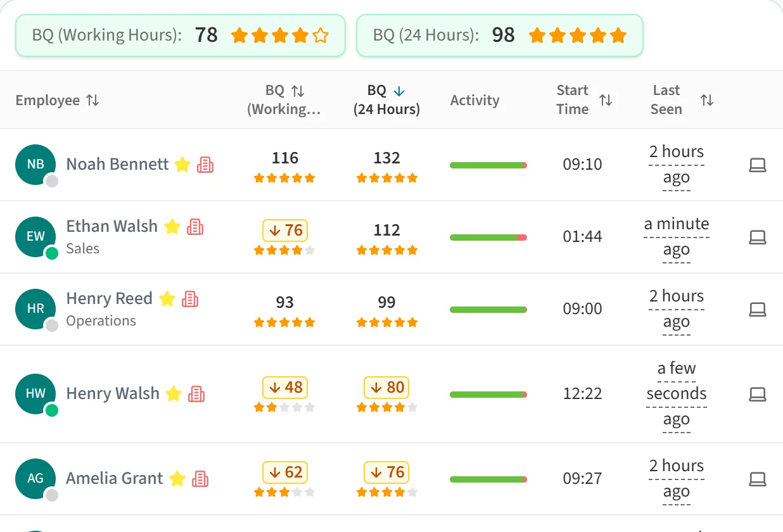Viewport: 783px width, 532px height.
Task: Click the yellow star next to Ethan Walsh
Action: (x=172, y=227)
